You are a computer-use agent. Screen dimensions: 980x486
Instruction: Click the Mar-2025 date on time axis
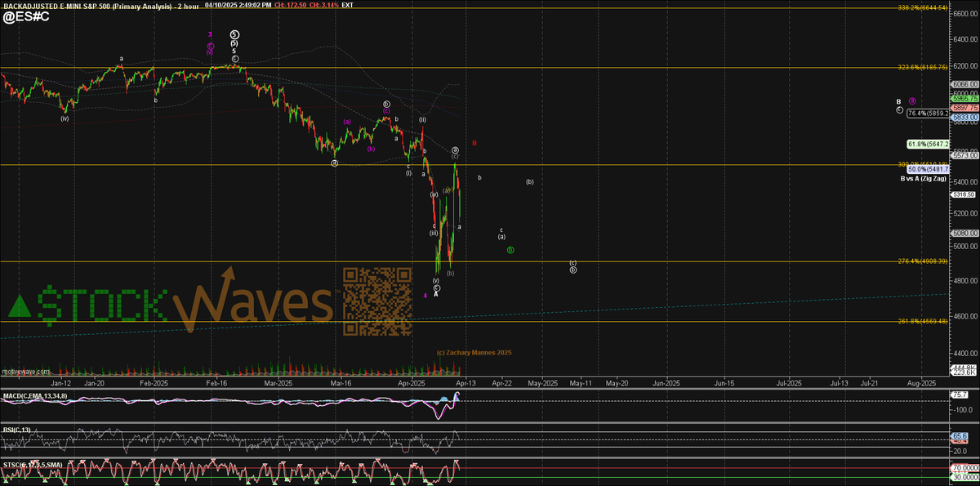[x=278, y=381]
